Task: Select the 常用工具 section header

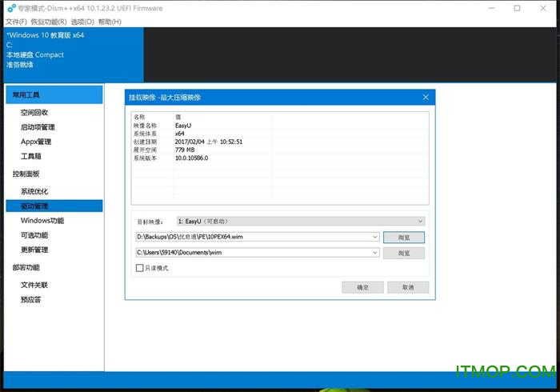Action: pos(54,95)
